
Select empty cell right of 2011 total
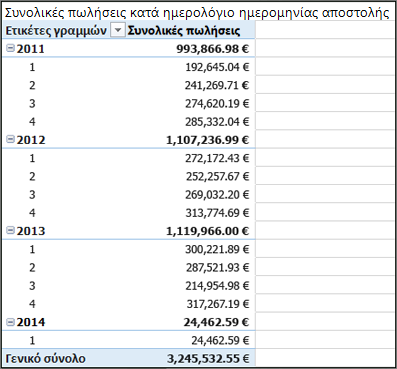325,49
